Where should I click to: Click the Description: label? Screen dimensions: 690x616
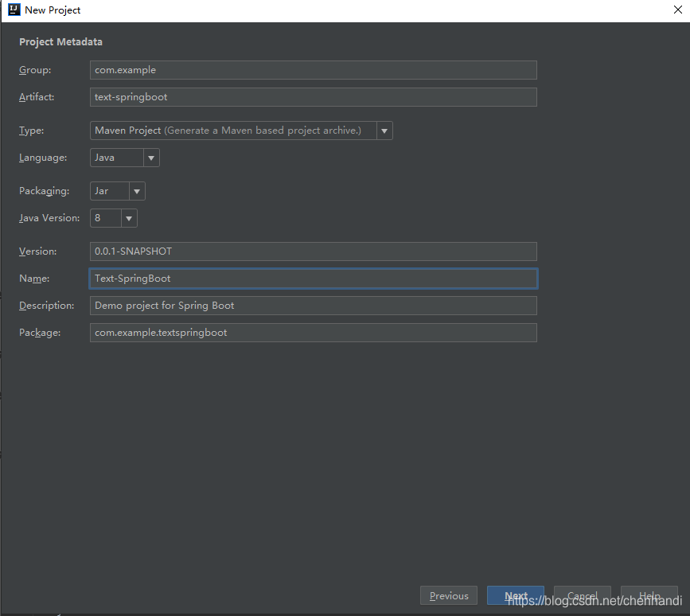click(47, 306)
